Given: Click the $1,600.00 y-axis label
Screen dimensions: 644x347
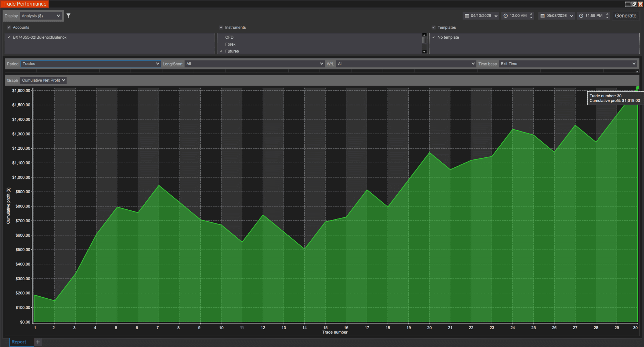Looking at the screenshot, I should click(21, 91).
